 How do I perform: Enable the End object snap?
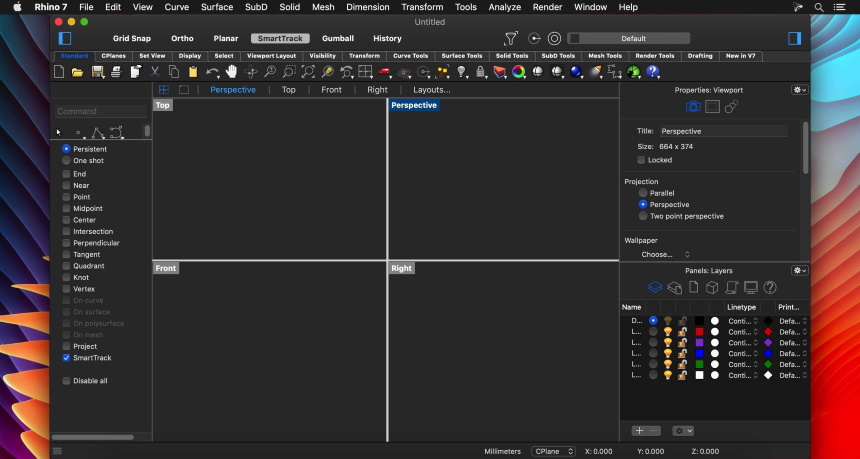66,174
